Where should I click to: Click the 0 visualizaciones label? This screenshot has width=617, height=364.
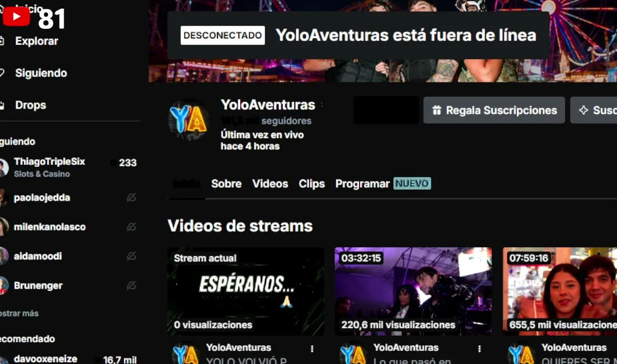pos(213,325)
